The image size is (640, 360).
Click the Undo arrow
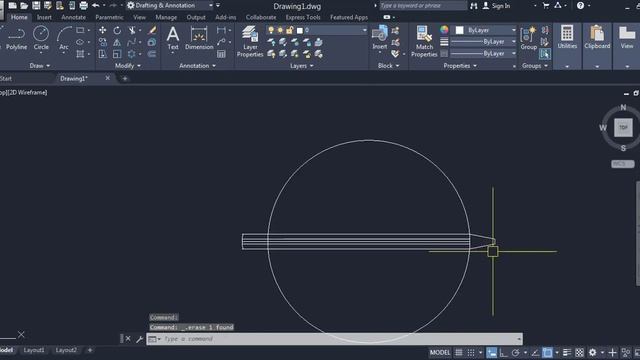click(96, 6)
